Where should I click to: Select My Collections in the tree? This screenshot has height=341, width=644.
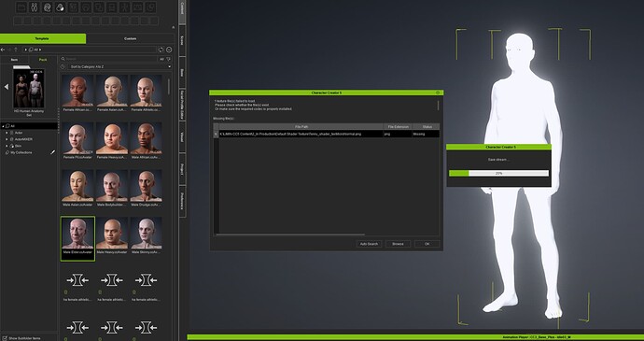tap(21, 152)
